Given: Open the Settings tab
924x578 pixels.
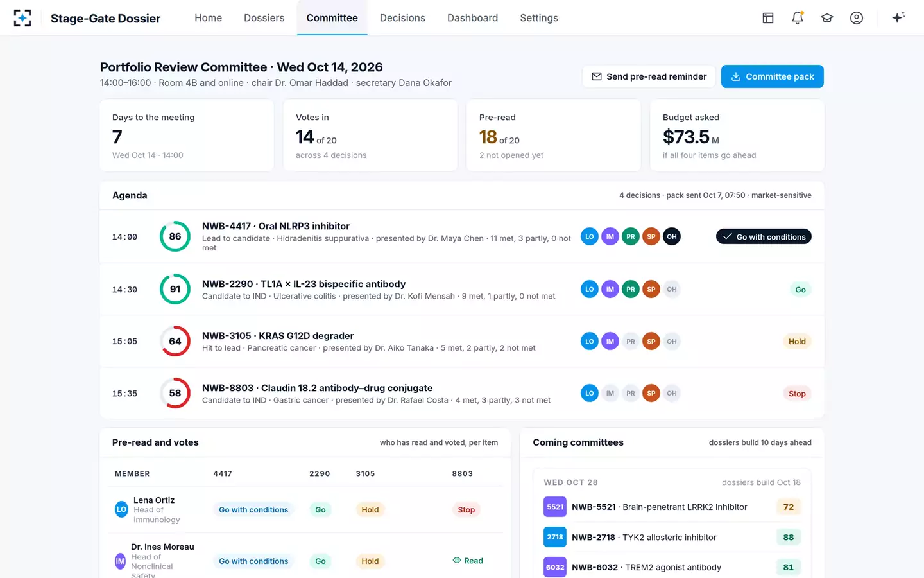Looking at the screenshot, I should 539,18.
